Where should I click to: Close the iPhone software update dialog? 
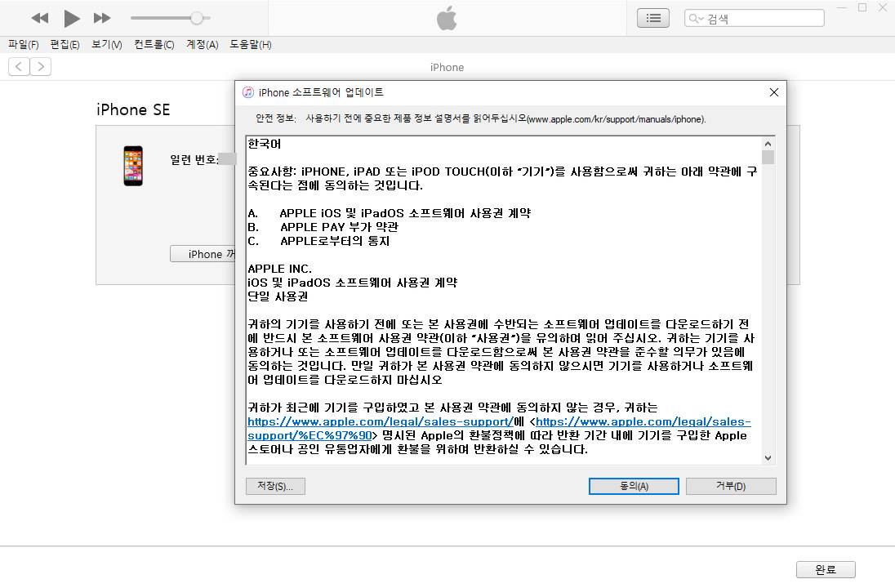pyautogui.click(x=774, y=92)
